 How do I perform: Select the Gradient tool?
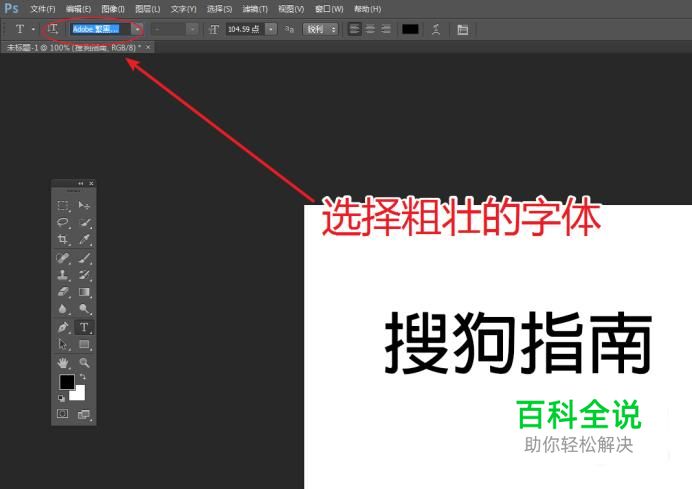click(x=84, y=292)
